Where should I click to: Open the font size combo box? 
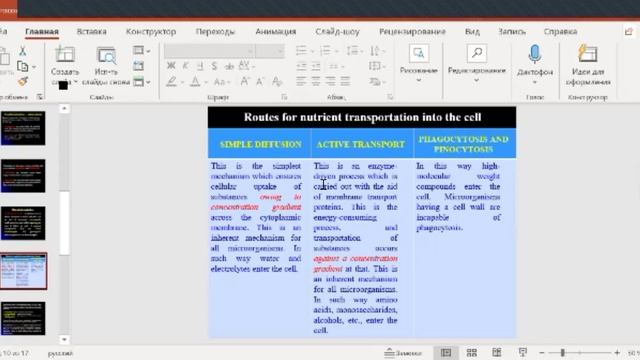click(270, 51)
